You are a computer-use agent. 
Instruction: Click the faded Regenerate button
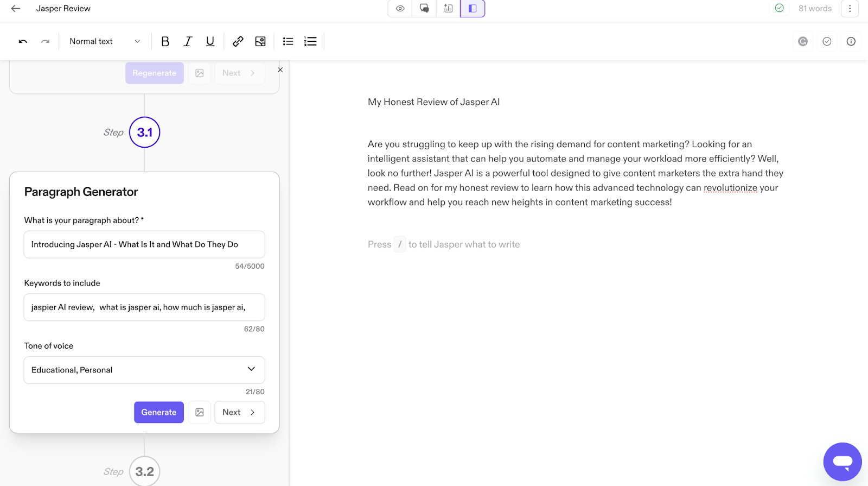pos(155,73)
